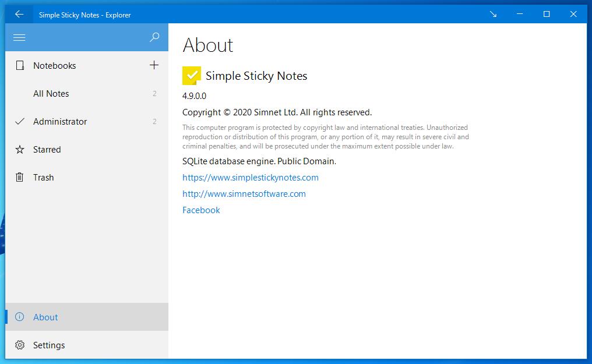
Task: Click the yellow Simple Sticky Notes logo
Action: pyautogui.click(x=192, y=76)
